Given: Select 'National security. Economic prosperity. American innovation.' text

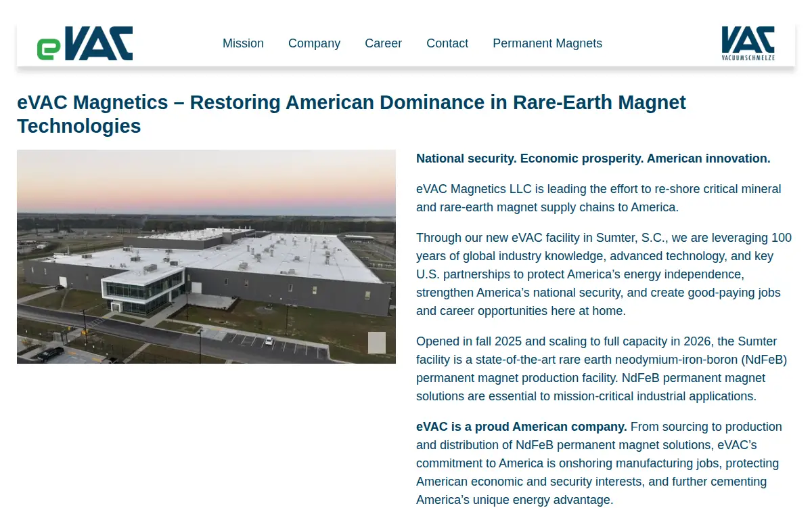Looking at the screenshot, I should [593, 158].
